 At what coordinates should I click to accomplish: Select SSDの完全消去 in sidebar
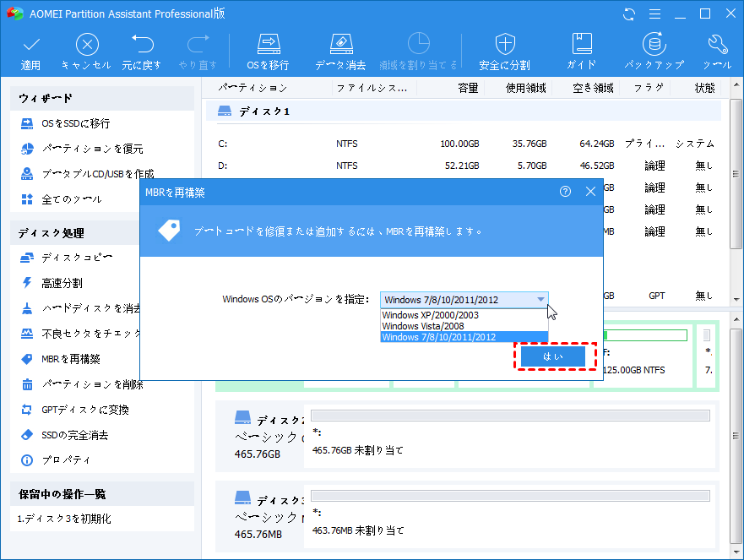click(64, 435)
